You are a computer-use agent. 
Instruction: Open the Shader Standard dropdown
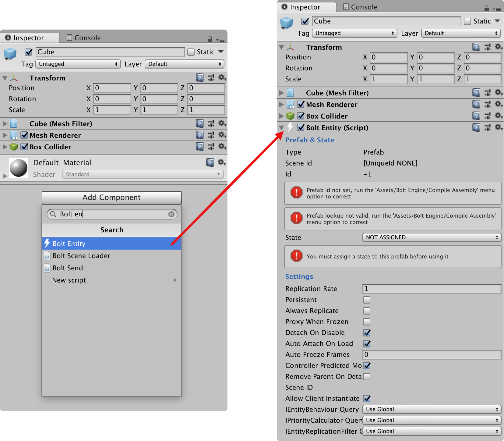[x=143, y=174]
